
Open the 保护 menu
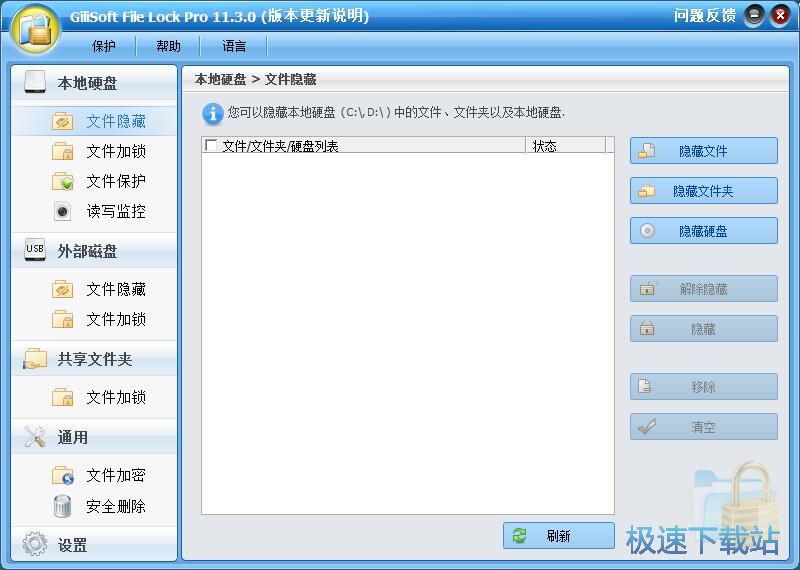[104, 46]
